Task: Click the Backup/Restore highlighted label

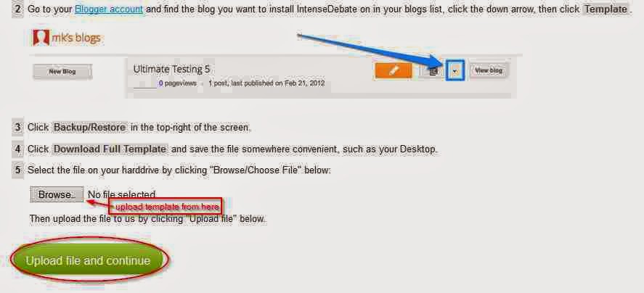Action: pos(89,128)
